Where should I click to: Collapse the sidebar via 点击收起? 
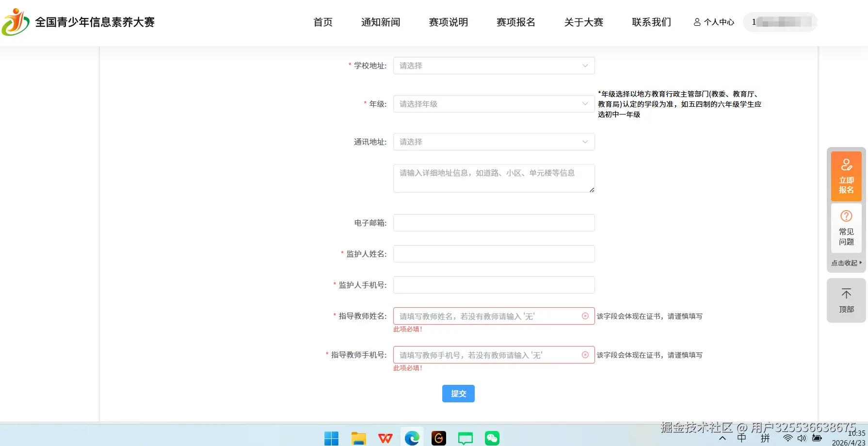[846, 263]
